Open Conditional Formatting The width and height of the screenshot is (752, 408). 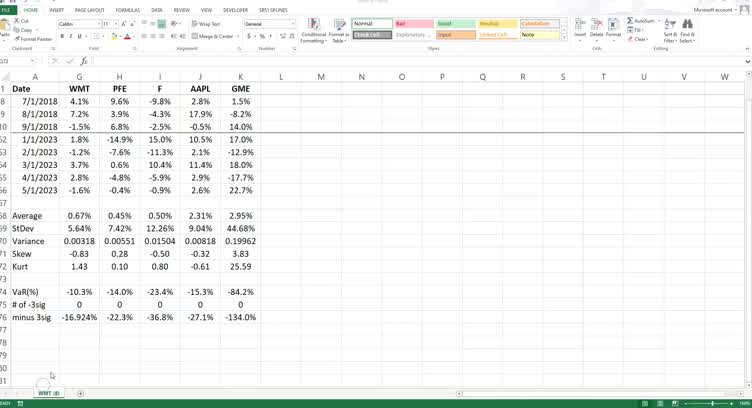[x=314, y=31]
